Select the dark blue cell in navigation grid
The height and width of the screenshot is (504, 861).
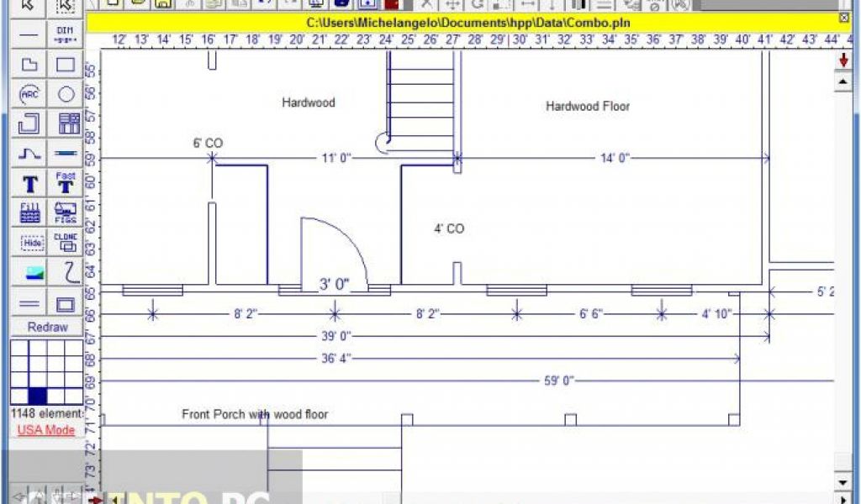point(37,396)
